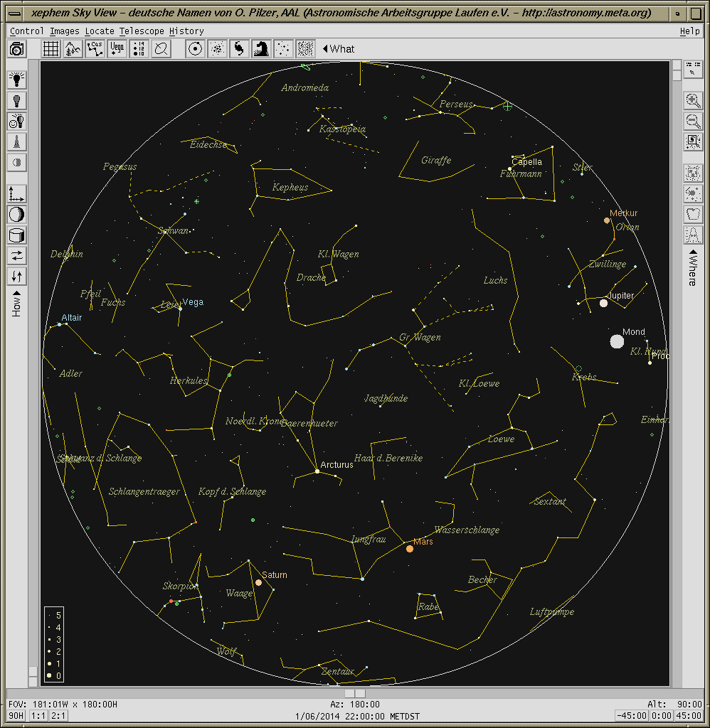Open the Control menu
The width and height of the screenshot is (710, 728).
26,31
